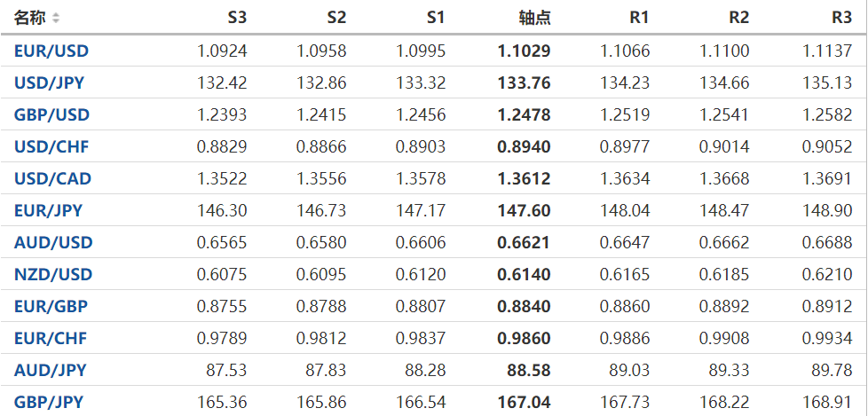The width and height of the screenshot is (868, 416).
Task: Click the EUR/CHF pair link
Action: (51, 338)
